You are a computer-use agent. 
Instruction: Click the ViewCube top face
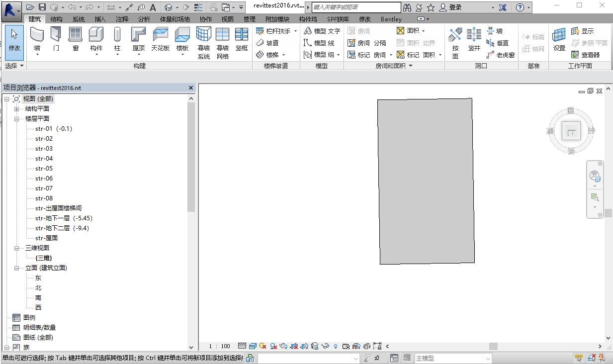pos(571,131)
